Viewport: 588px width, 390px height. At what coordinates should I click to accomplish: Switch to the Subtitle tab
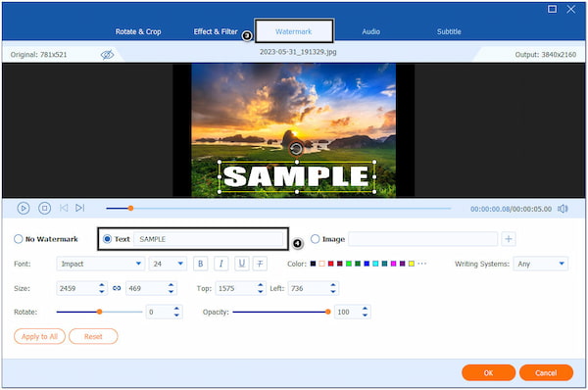[449, 32]
